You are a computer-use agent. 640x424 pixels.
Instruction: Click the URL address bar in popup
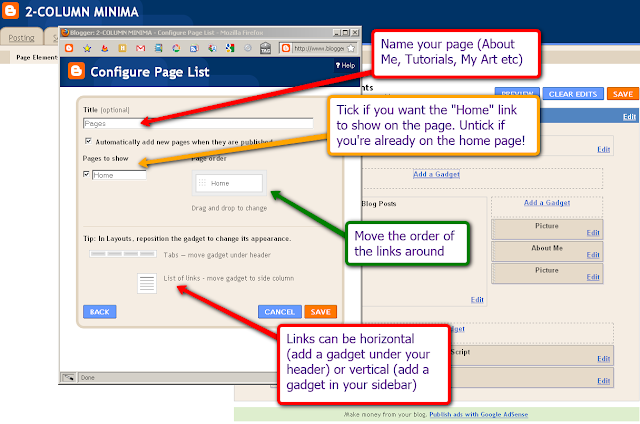tap(318, 48)
